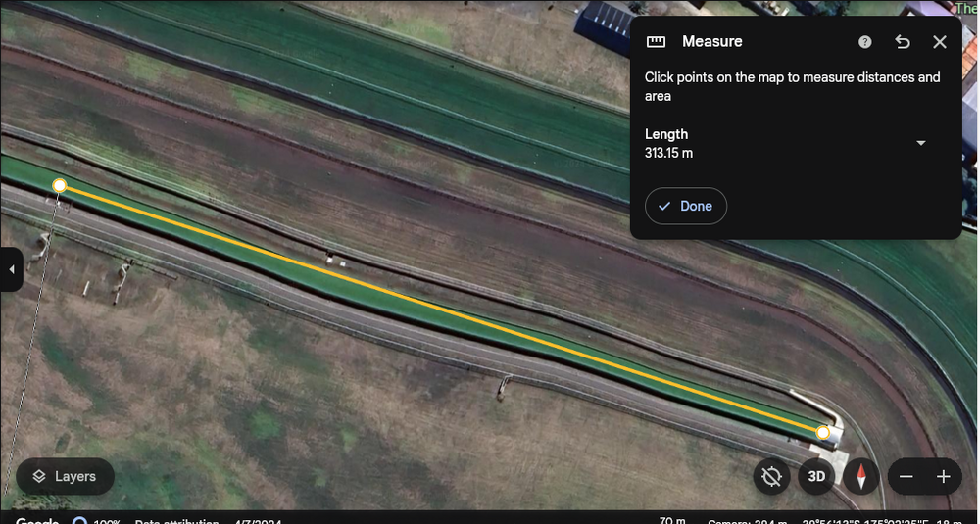Expand the Length units dropdown arrow
The image size is (980, 524).
click(x=920, y=143)
